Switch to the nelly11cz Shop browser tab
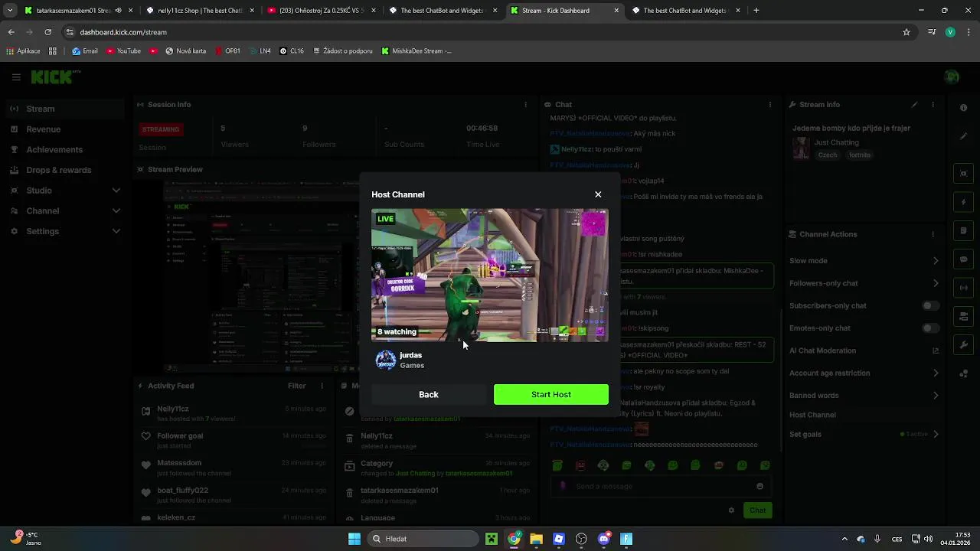This screenshot has width=980, height=551. coord(200,11)
